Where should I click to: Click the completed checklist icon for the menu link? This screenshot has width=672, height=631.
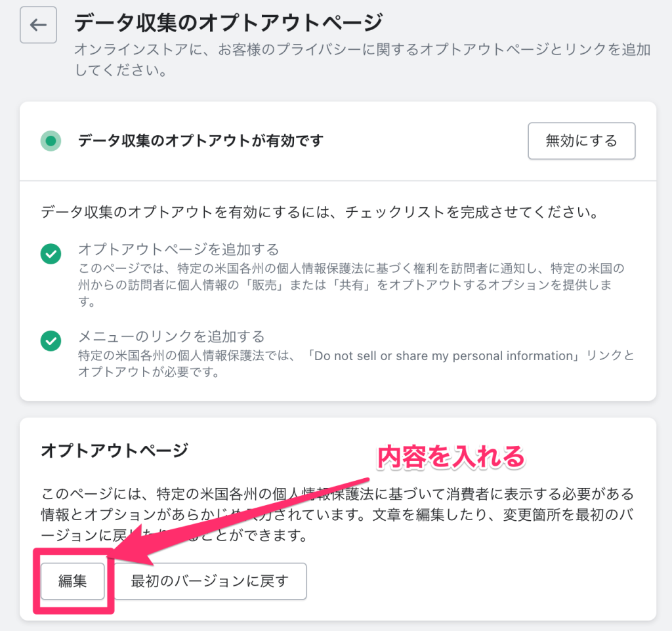(x=51, y=340)
